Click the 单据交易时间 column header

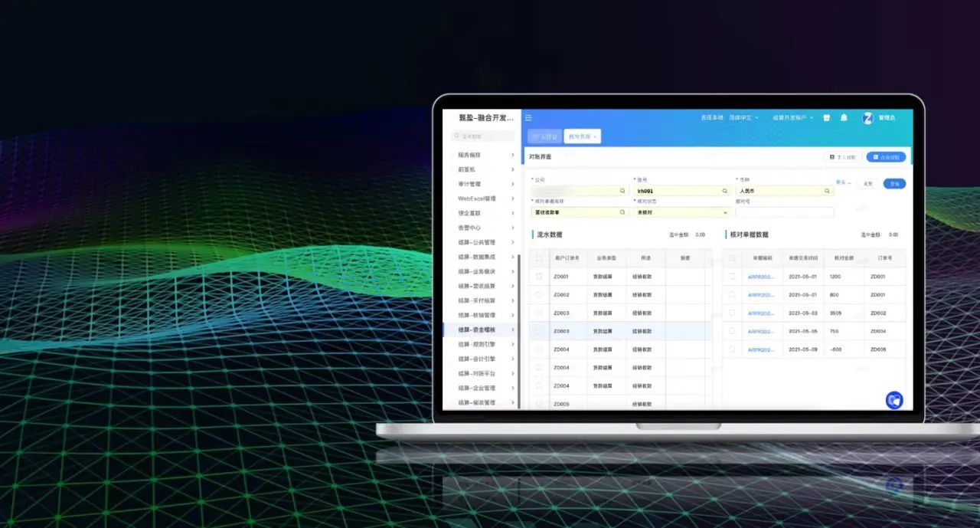tap(803, 258)
